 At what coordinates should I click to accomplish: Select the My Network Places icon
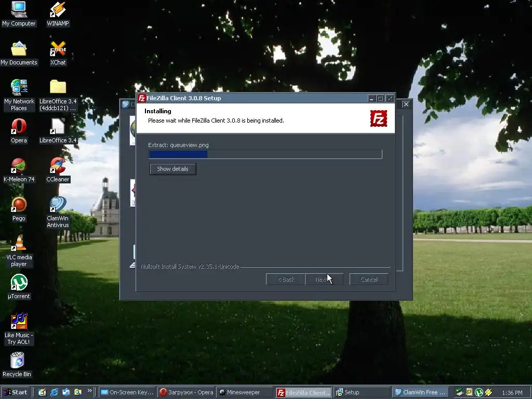pyautogui.click(x=19, y=95)
